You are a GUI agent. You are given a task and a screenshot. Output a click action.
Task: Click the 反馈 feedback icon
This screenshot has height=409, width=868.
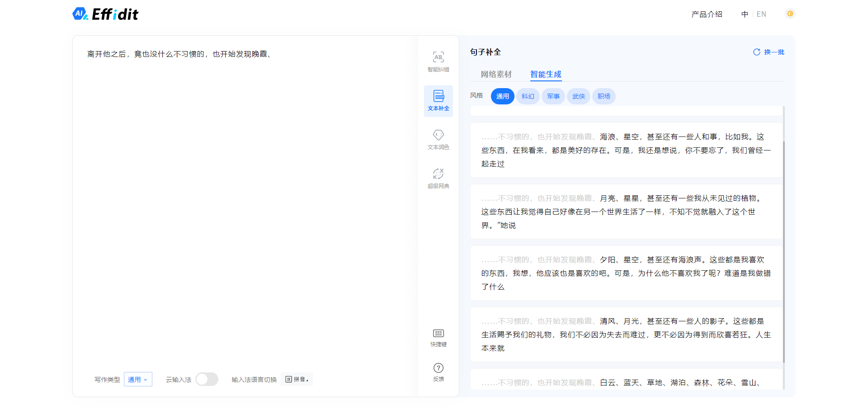coord(438,372)
